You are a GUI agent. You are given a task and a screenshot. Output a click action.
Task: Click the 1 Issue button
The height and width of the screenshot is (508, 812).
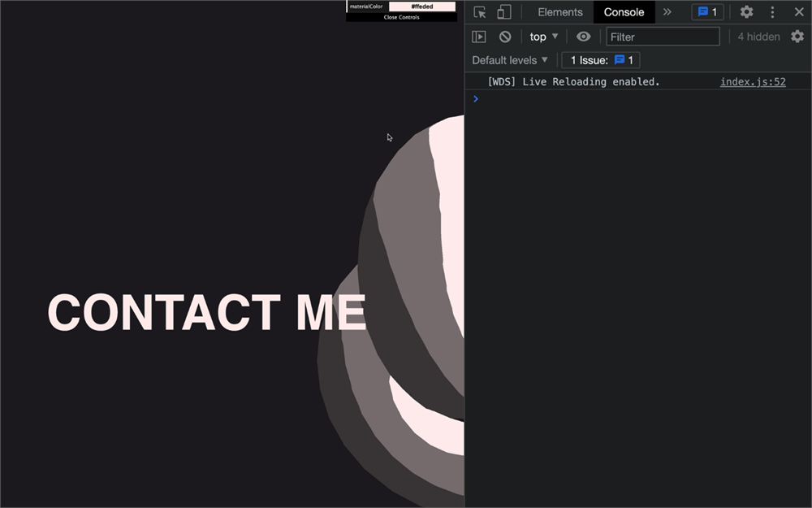tap(601, 60)
